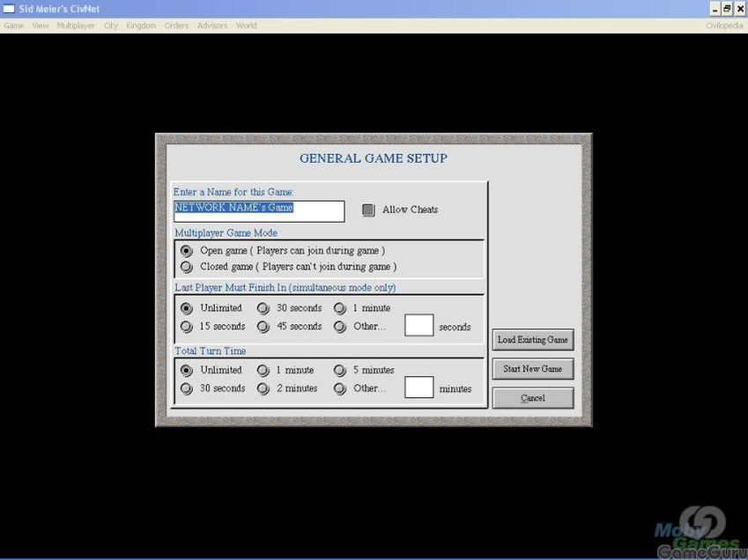Pick the 30 seconds last player finish option
The image size is (748, 560).
[x=263, y=308]
